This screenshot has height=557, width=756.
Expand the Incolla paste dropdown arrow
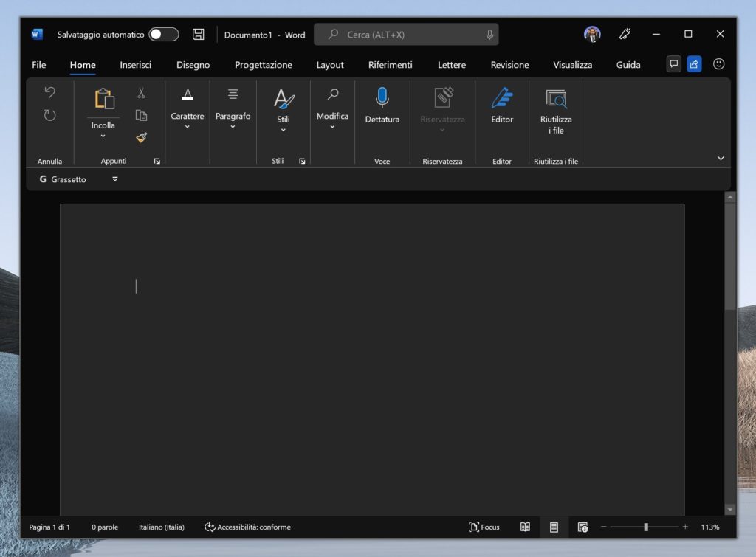(x=103, y=136)
